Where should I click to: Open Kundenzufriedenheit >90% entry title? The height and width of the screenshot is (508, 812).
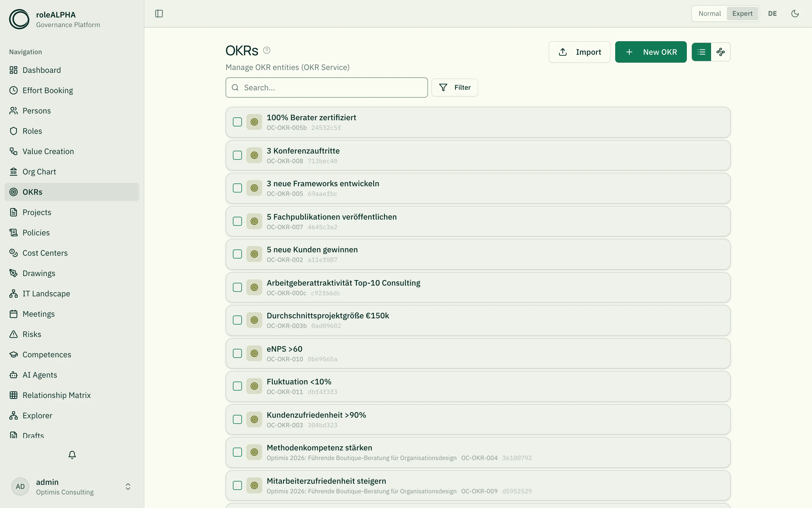(316, 415)
